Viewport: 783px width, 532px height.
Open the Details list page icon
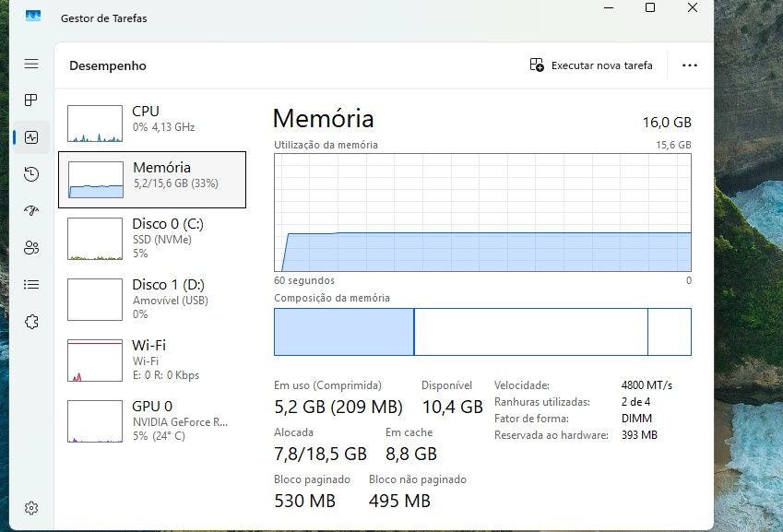[x=31, y=284]
